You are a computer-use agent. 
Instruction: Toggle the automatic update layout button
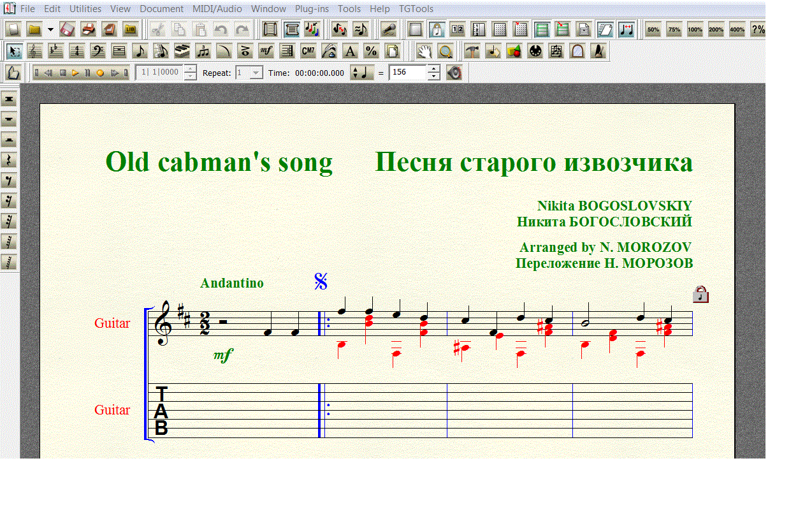point(605,29)
